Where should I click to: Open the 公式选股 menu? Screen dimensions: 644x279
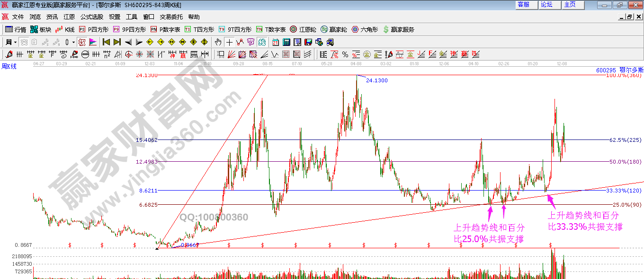click(x=91, y=17)
